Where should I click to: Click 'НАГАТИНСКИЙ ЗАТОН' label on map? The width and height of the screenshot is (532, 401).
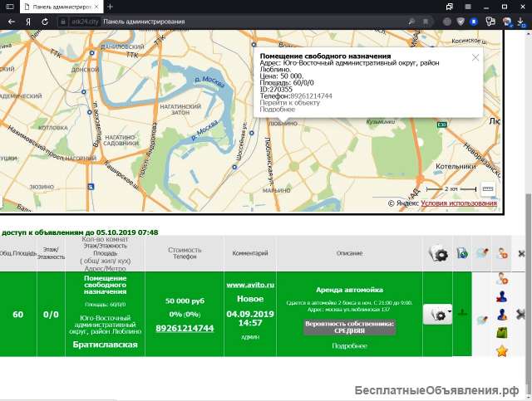tap(180, 109)
